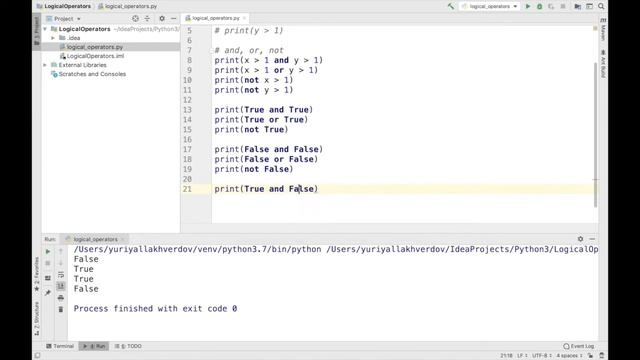Expand External Libraries node arrow
Screen dimensions: 640x360
tap(45, 65)
